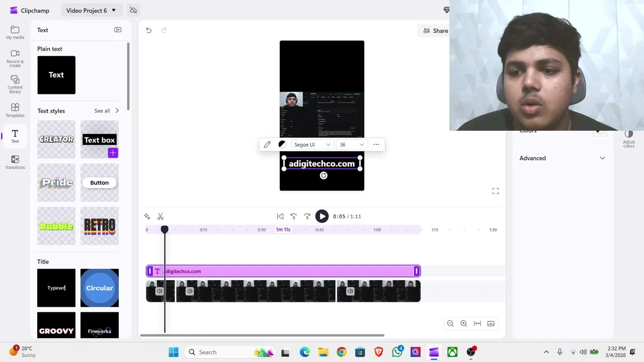The width and height of the screenshot is (644, 362).
Task: Add the Plain text thumbnail
Action: coord(56,75)
